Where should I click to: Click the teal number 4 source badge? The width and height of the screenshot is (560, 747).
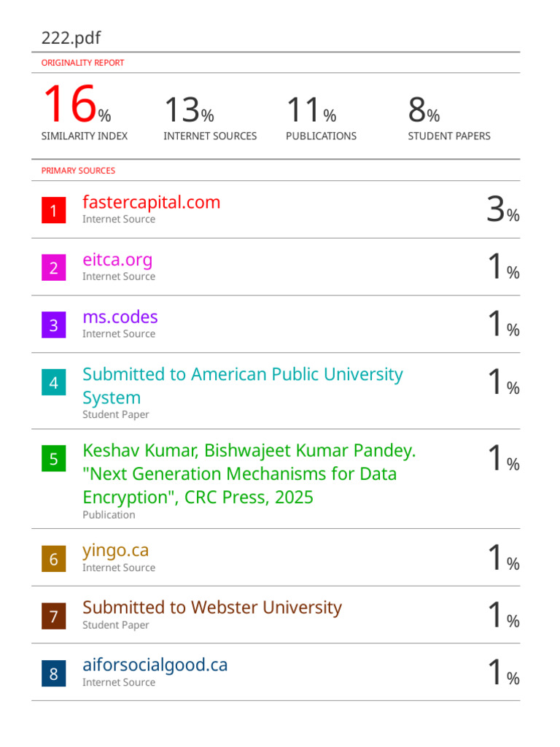tap(53, 382)
